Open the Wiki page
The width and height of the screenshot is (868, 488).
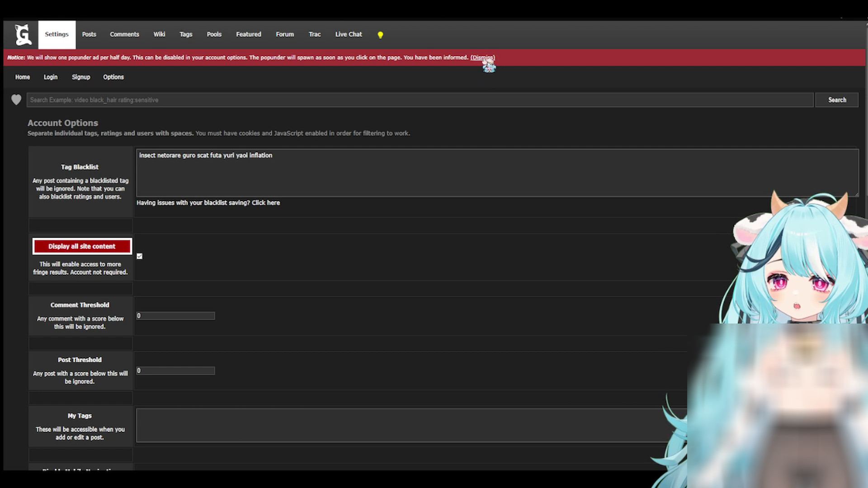point(159,34)
